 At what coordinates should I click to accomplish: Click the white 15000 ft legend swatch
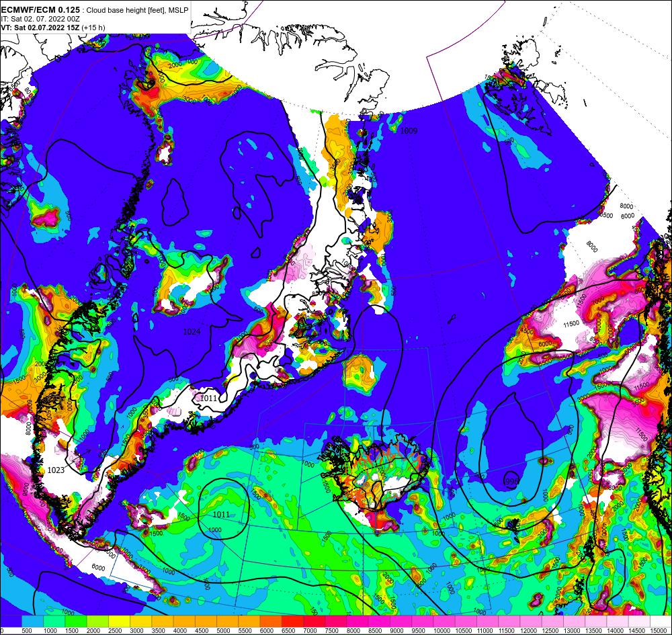tap(661, 621)
